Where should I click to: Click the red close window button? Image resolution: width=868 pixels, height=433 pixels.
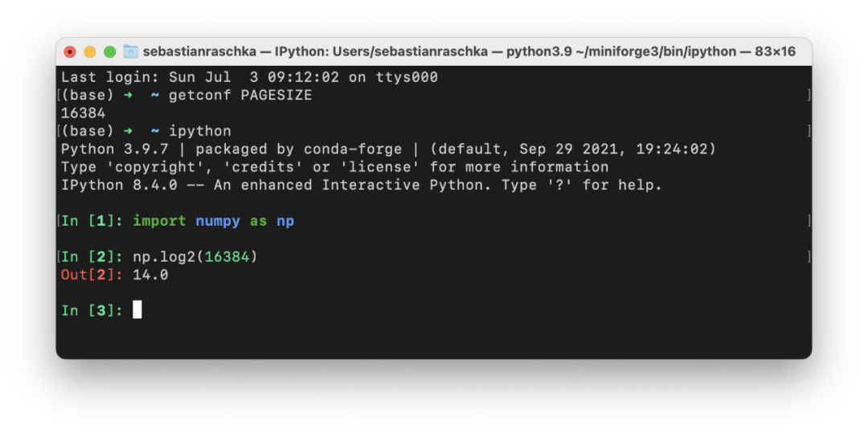click(70, 52)
